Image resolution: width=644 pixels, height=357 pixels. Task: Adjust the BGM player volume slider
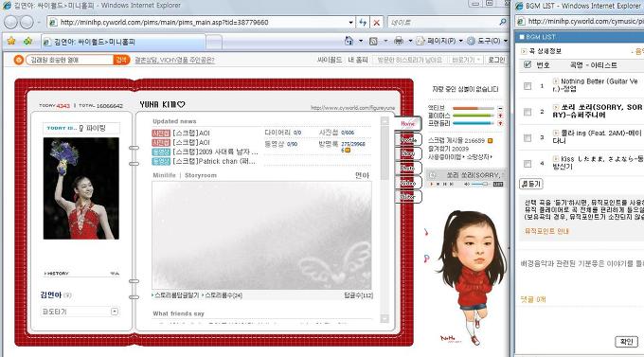click(480, 185)
